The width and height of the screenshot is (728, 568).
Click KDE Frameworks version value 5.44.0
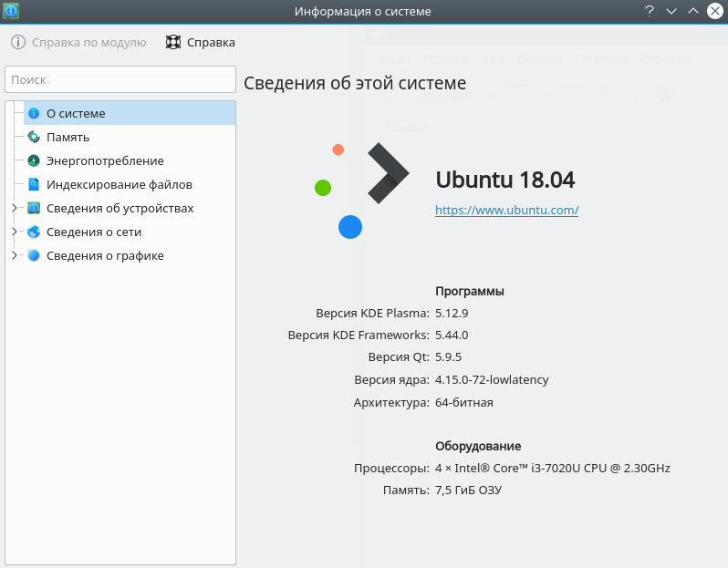(452, 335)
